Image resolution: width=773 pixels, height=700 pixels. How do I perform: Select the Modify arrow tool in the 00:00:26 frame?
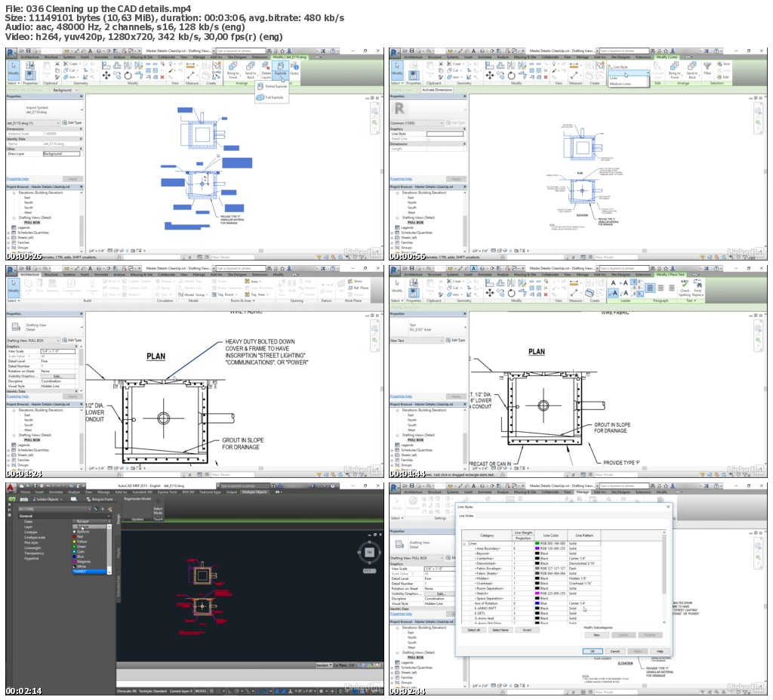[14, 69]
